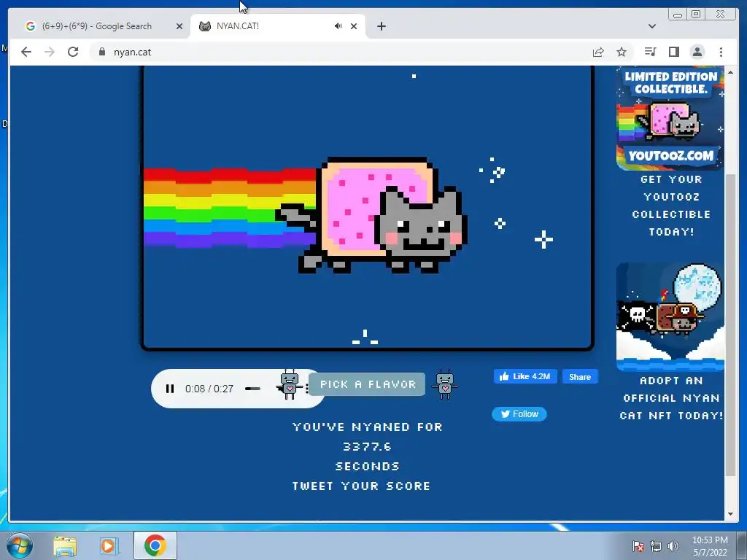Click the Chrome taskbar icon
This screenshot has height=560, width=747.
(x=155, y=545)
